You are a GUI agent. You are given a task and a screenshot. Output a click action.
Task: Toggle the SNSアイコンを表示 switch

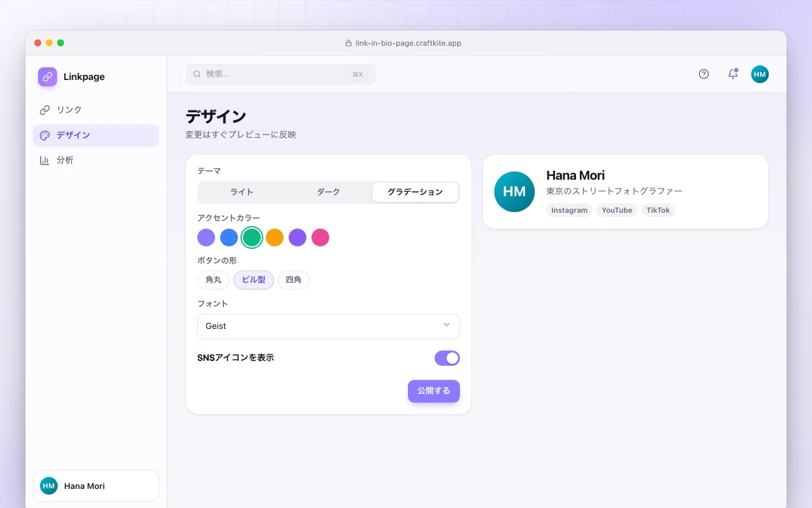[447, 358]
